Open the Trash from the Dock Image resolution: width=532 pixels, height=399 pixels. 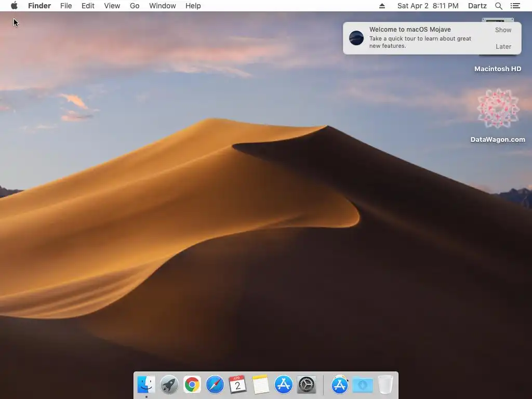[x=385, y=384]
